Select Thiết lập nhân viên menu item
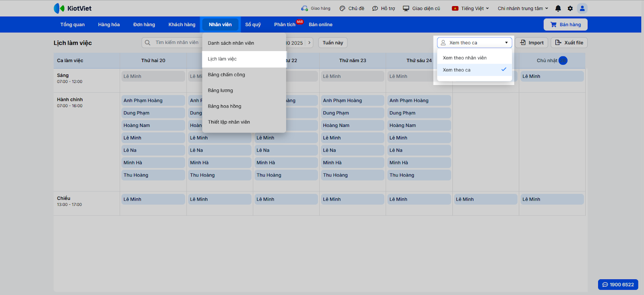 pos(244,122)
